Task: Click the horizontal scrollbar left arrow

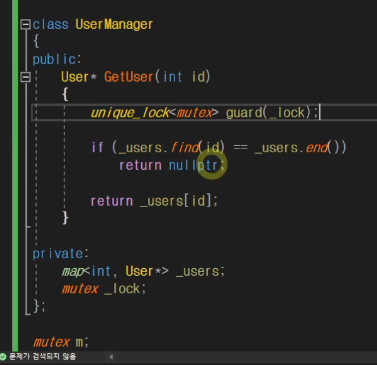Action: point(111,357)
